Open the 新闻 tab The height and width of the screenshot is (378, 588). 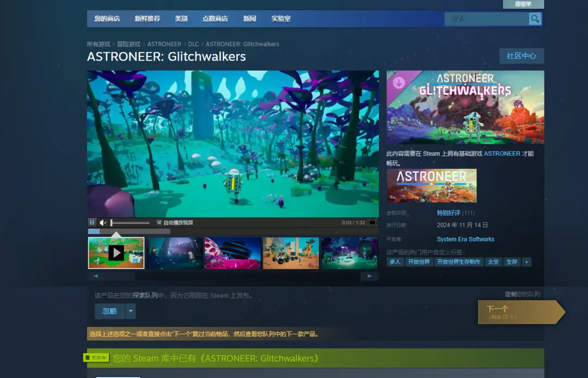tap(249, 19)
